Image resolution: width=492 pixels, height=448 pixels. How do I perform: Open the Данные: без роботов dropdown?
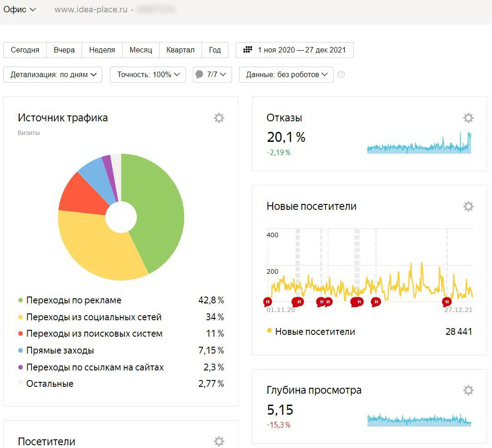[286, 75]
